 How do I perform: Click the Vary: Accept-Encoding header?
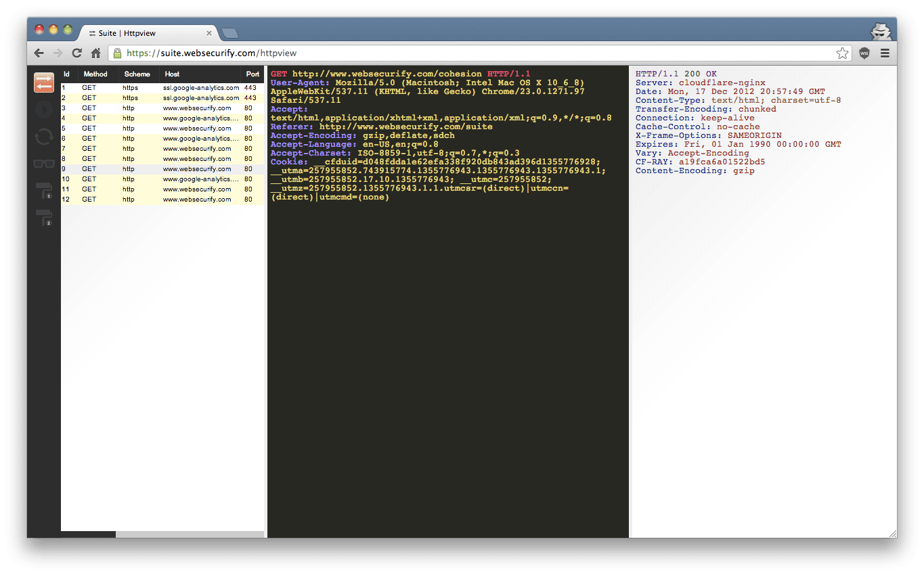(692, 153)
